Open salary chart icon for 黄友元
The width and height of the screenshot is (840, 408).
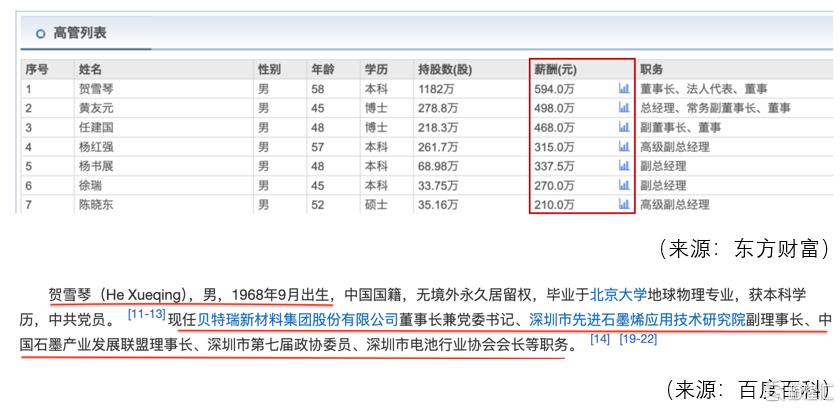point(624,108)
